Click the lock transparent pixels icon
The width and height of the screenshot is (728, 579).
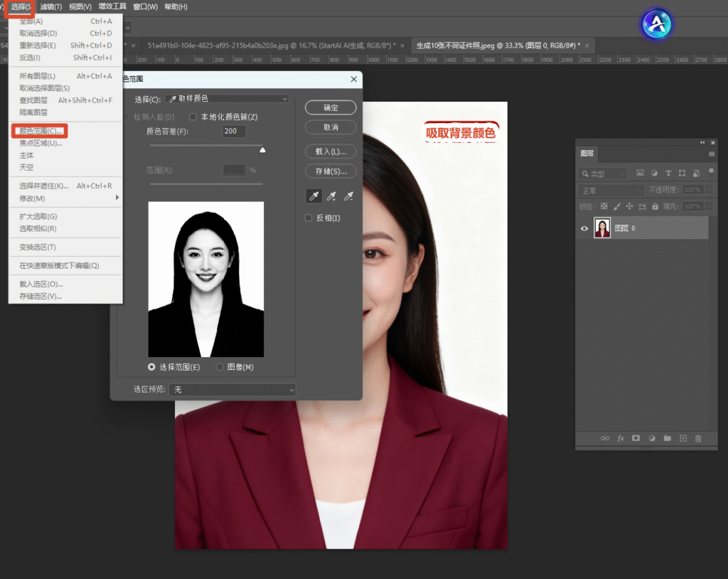click(604, 206)
